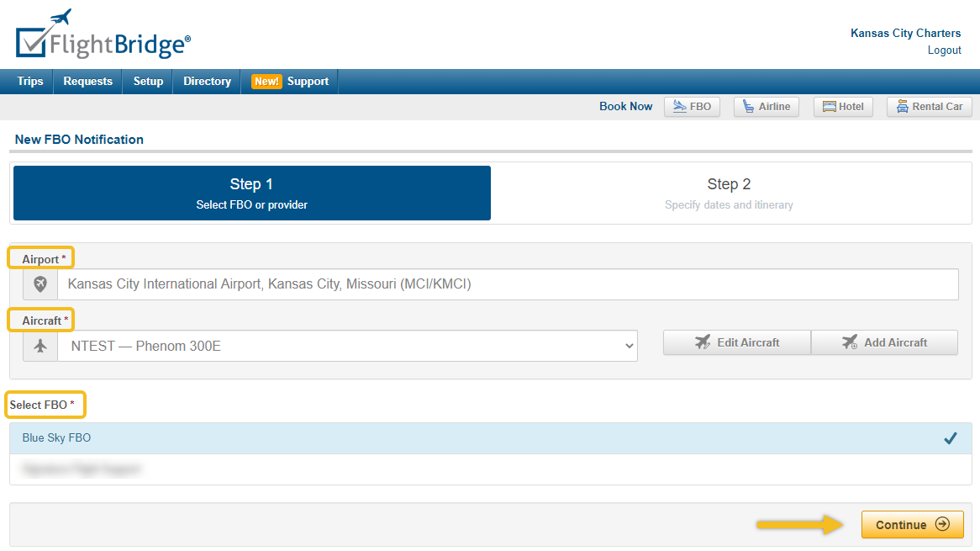
Task: Click the New! badge next to Support
Action: [x=266, y=81]
